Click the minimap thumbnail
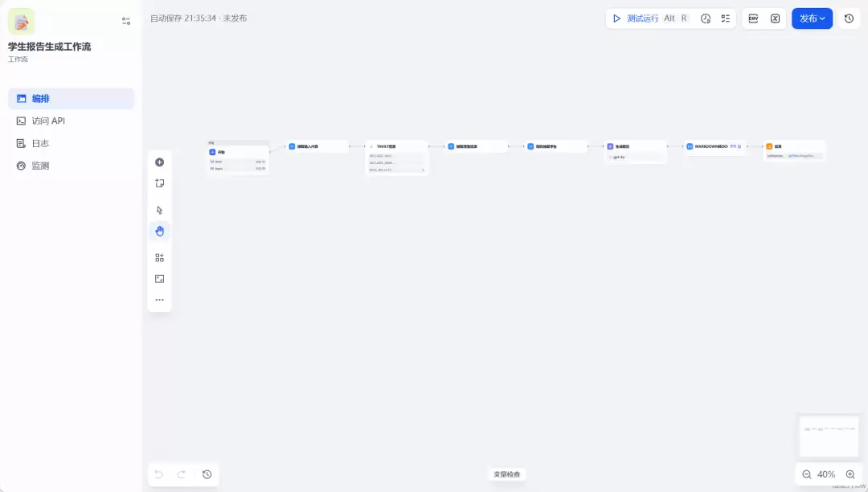 (x=829, y=436)
